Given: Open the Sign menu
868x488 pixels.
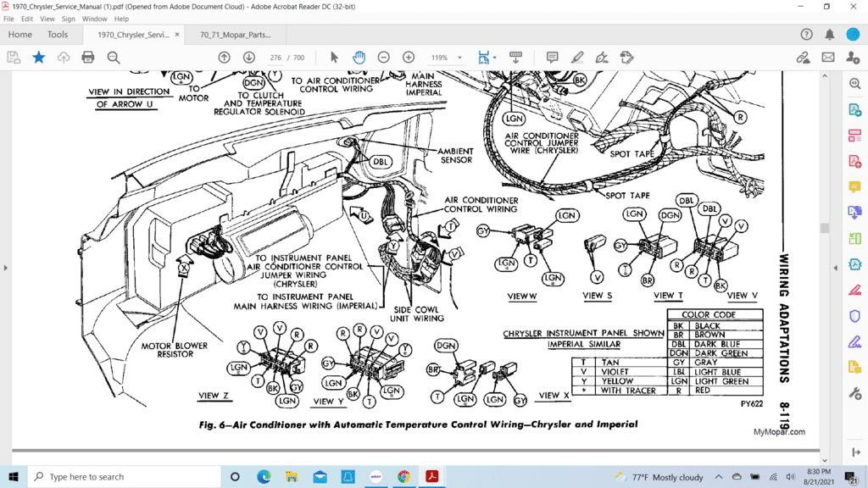Looking at the screenshot, I should click(69, 19).
